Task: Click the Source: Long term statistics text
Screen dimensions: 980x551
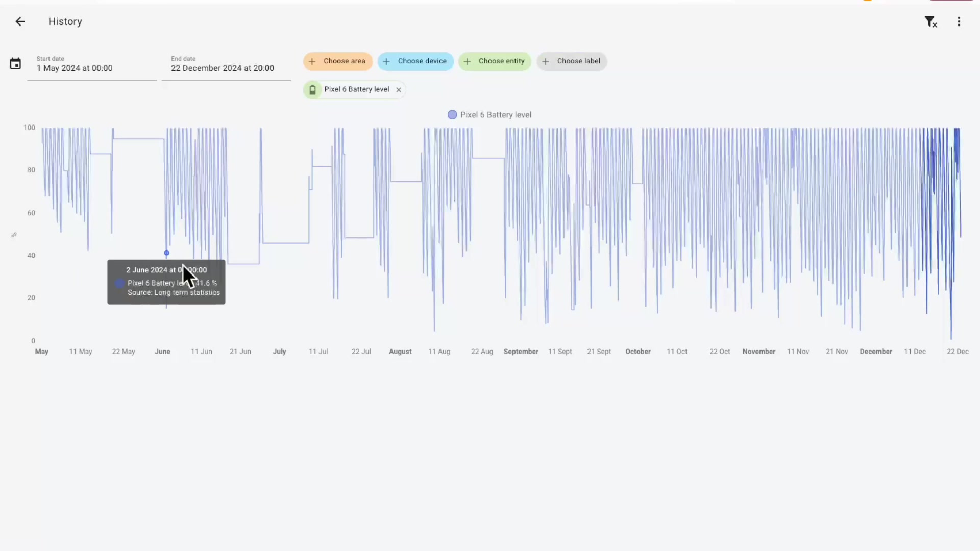Action: (173, 293)
